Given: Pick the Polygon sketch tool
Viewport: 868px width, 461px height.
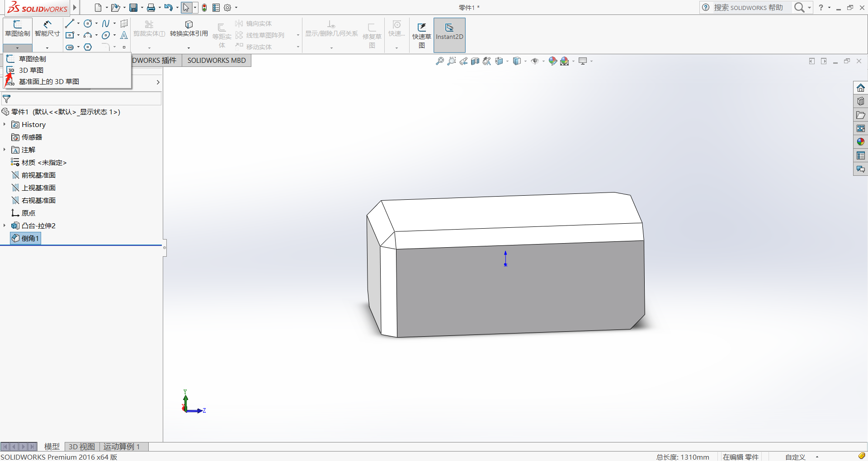Looking at the screenshot, I should tap(88, 47).
